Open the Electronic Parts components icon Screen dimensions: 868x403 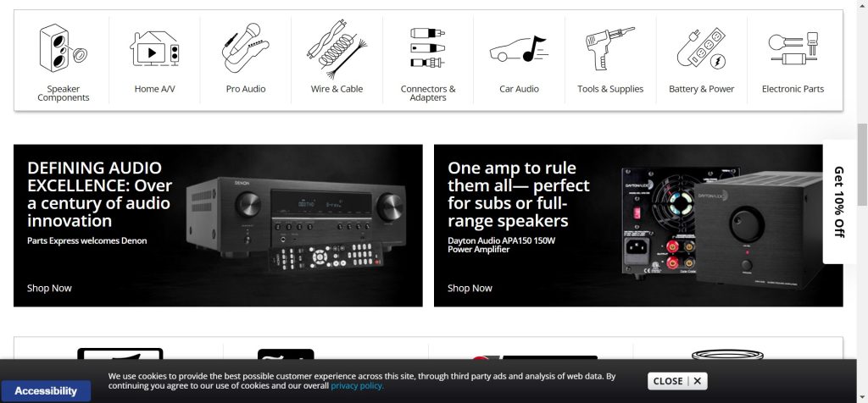tap(793, 48)
